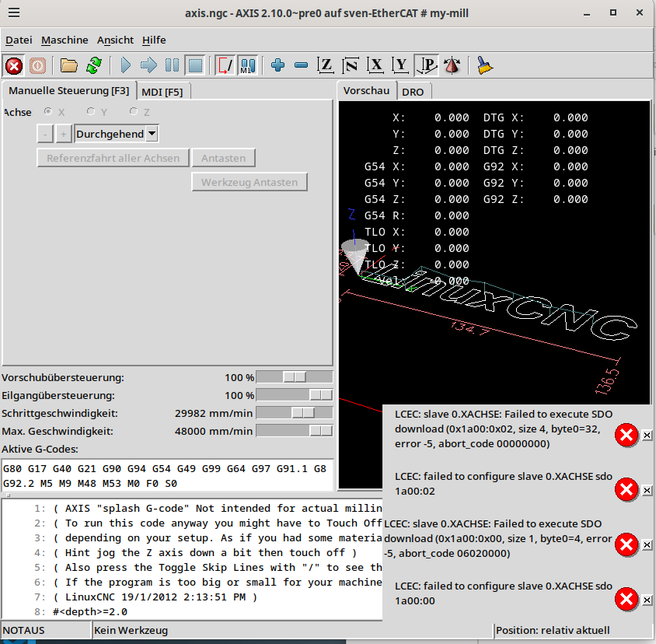Open the hamburger window menu

tap(14, 12)
